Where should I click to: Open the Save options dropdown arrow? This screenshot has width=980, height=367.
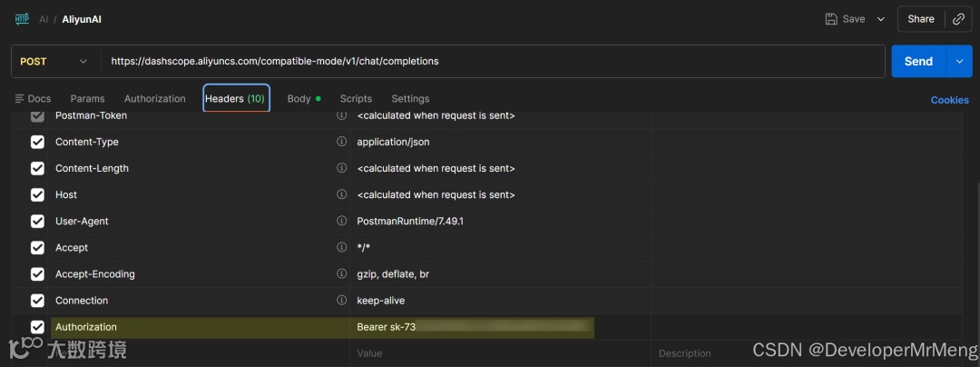880,19
